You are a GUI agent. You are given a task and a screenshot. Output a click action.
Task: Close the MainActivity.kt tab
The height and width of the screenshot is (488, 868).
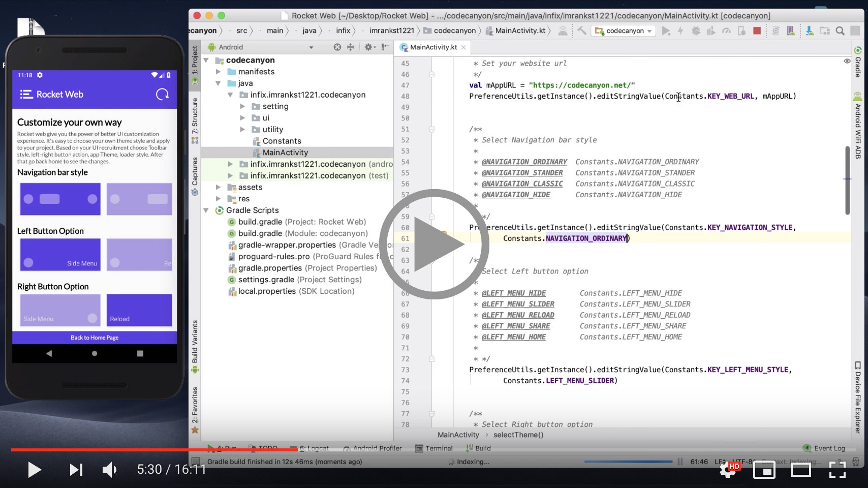[463, 47]
